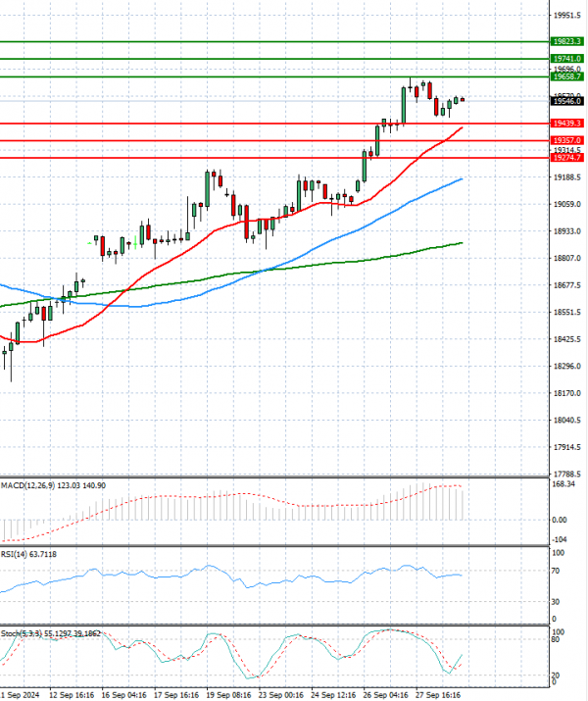
Task: Click the 30 level on RSI scale
Action: coord(556,602)
